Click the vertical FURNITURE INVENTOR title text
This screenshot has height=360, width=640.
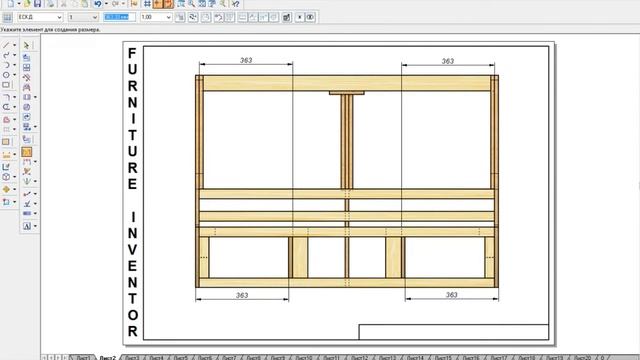tap(132, 192)
